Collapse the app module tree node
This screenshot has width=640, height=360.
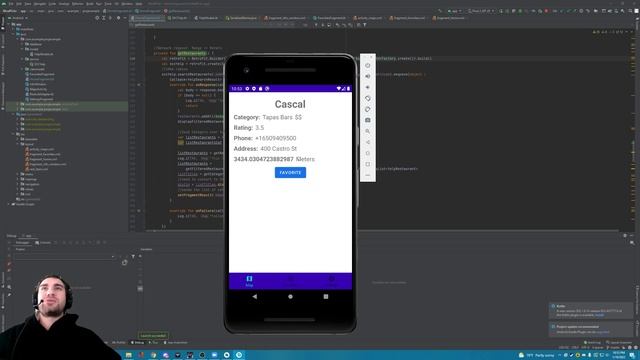pos(9,24)
